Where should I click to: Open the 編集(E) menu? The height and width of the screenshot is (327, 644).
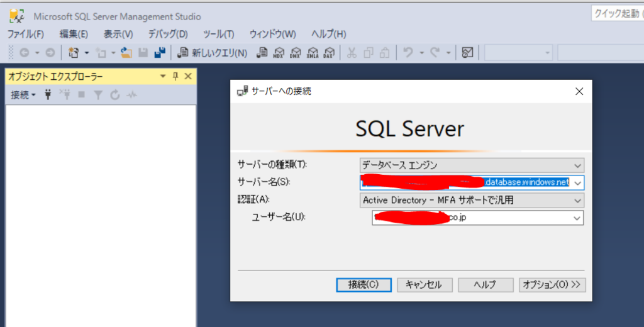coord(74,34)
